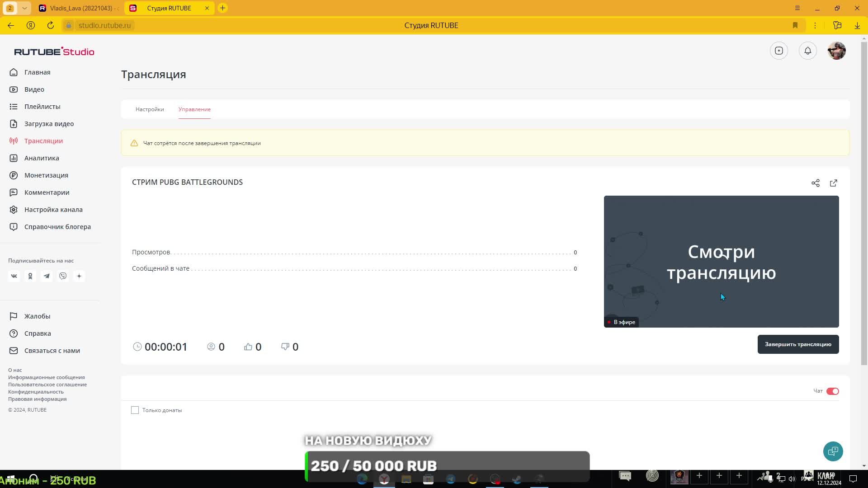Screen dimensions: 868x488
Task: Open Связаться с нами
Action: tap(52, 351)
